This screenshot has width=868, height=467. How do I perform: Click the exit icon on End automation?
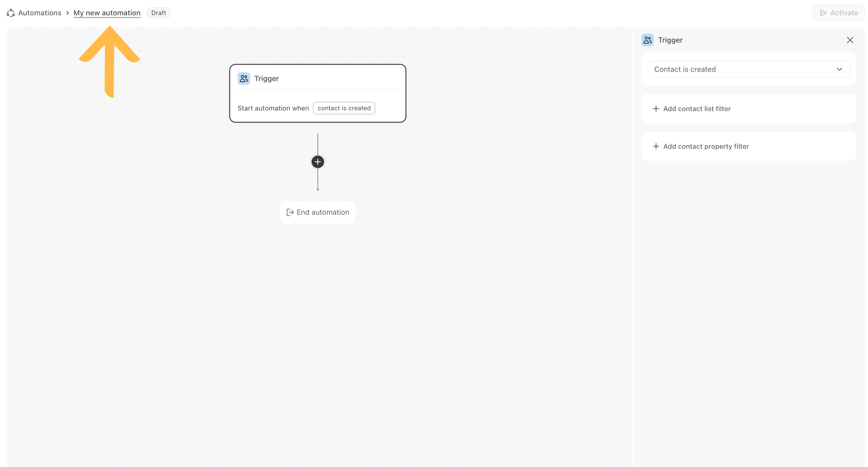tap(290, 212)
